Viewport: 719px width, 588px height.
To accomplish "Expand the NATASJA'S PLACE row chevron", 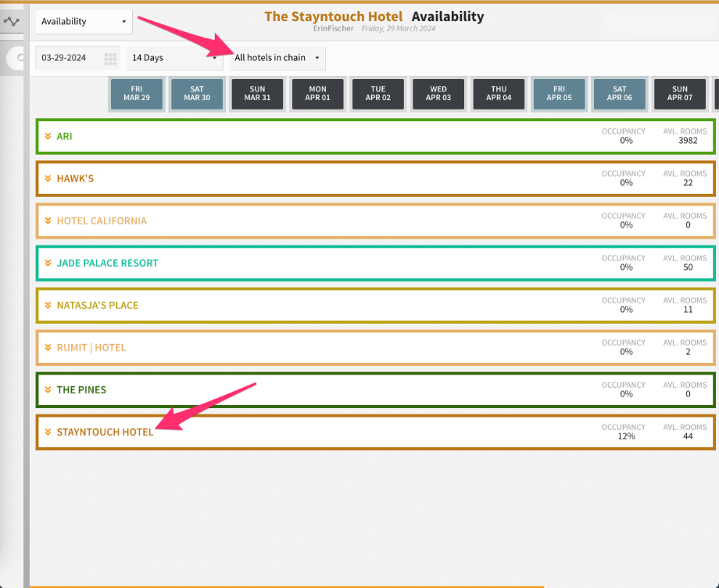I will [x=48, y=305].
